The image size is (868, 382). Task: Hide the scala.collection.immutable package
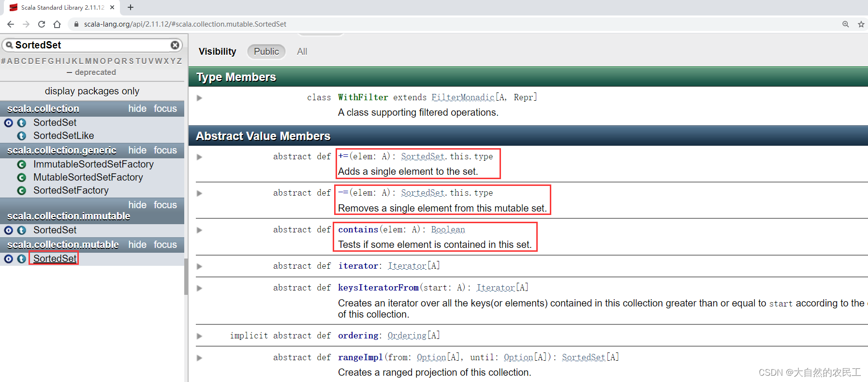click(137, 205)
